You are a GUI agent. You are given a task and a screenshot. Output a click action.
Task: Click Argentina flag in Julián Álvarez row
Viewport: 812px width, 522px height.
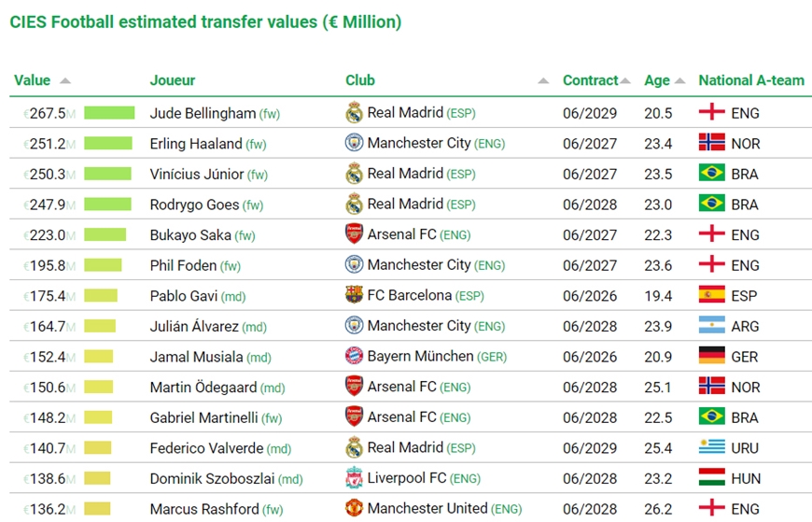tap(711, 326)
